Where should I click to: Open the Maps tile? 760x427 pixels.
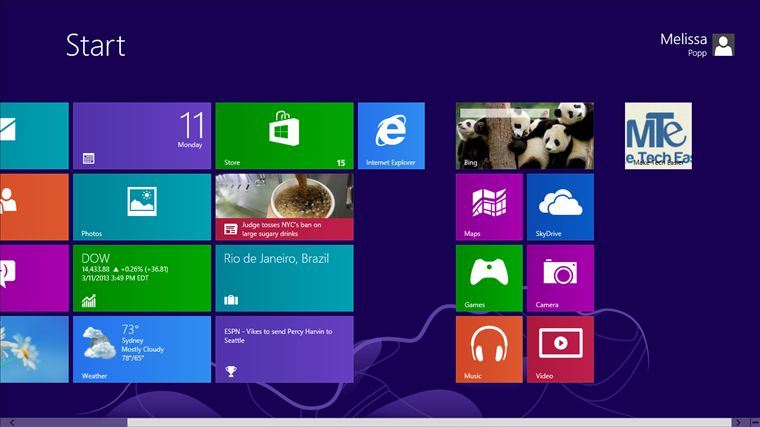coord(489,206)
